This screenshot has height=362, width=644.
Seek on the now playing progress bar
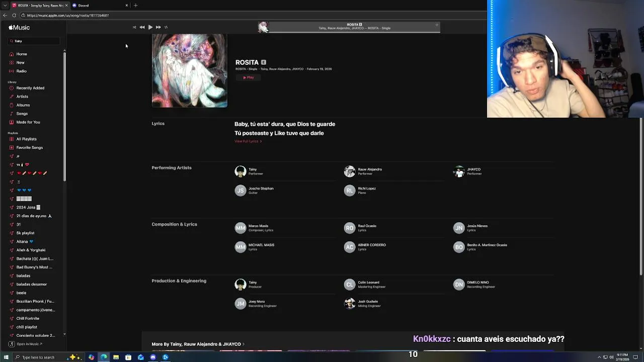click(x=354, y=32)
